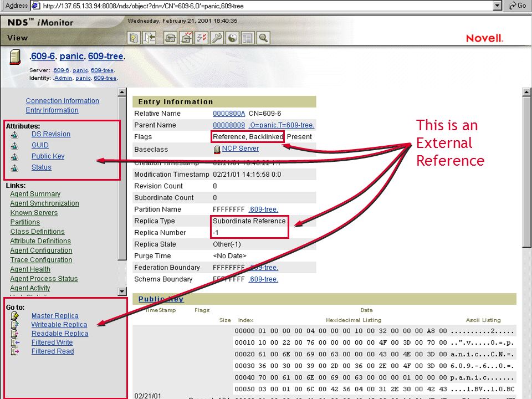The height and width of the screenshot is (399, 532).
Task: View Attribute Definitions
Action: (40, 241)
